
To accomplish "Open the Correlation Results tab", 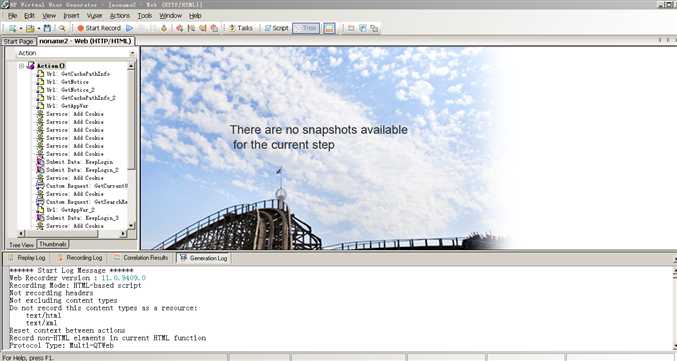I will tap(141, 258).
